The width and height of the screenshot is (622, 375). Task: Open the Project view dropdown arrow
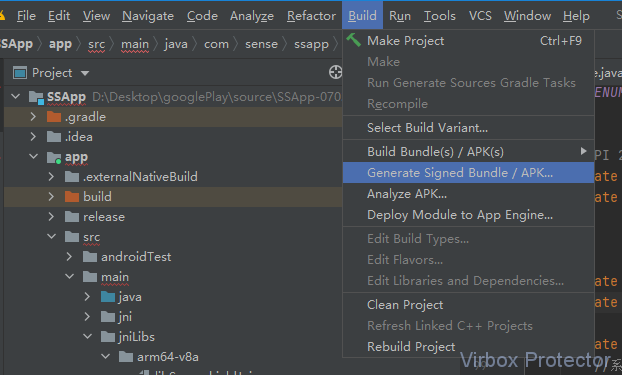click(x=85, y=73)
